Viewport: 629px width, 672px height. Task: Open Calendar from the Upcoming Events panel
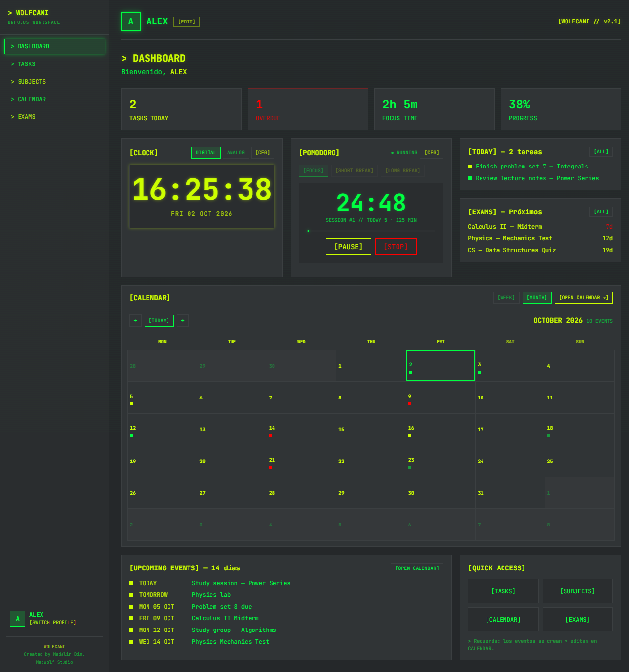[x=417, y=568]
